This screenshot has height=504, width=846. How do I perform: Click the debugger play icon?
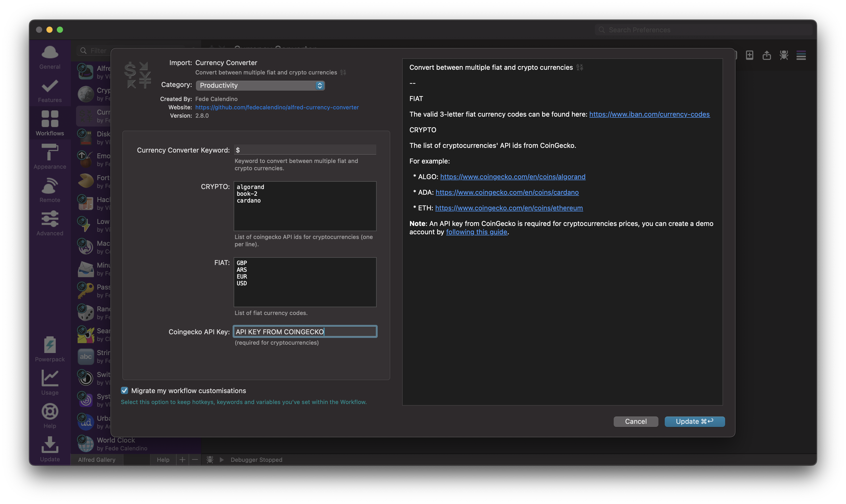tap(222, 459)
